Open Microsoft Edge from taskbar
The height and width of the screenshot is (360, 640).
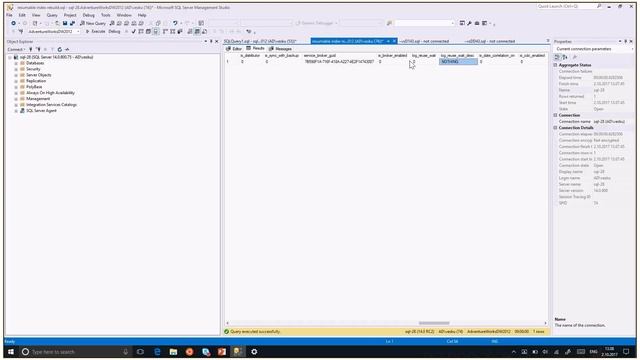point(157,351)
